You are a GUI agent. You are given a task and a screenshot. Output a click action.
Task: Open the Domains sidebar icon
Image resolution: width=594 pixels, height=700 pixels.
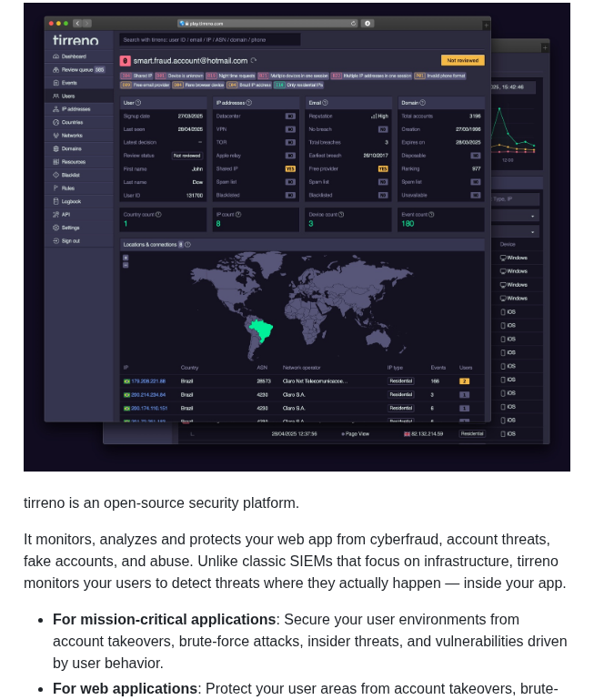[x=55, y=148]
